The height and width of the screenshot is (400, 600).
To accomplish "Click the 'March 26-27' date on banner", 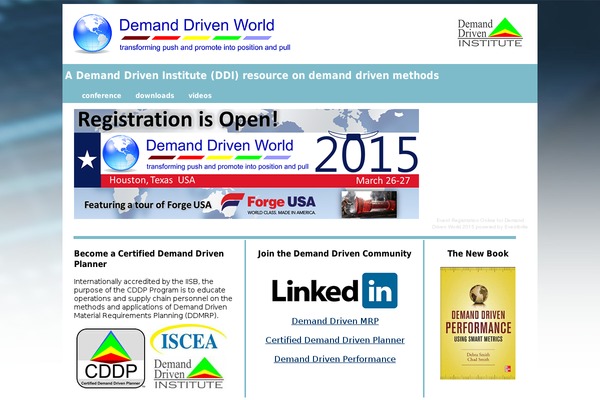I will (x=383, y=181).
